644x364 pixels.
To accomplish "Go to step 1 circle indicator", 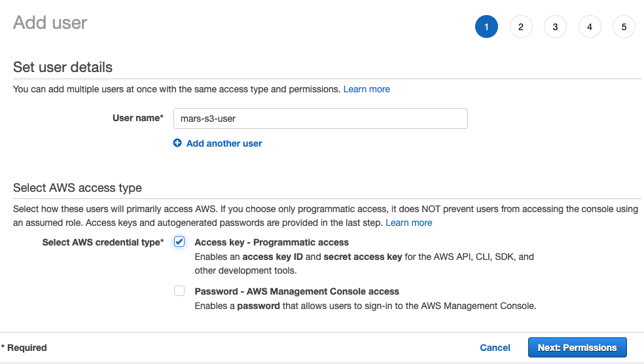I will pos(486,27).
